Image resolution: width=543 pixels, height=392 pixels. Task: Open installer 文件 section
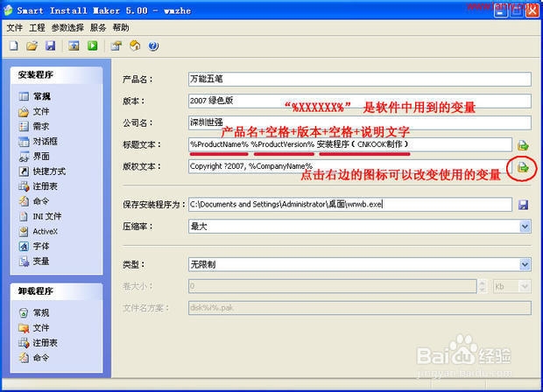coord(34,111)
